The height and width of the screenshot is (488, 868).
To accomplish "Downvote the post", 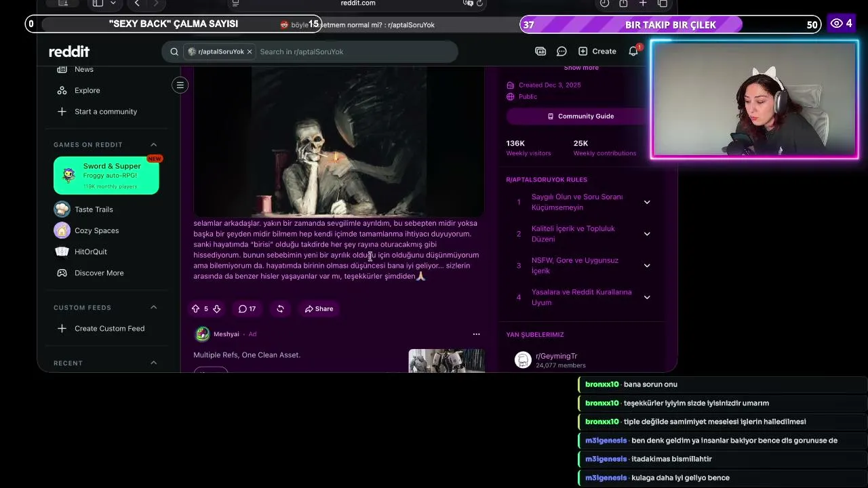I will click(x=216, y=308).
